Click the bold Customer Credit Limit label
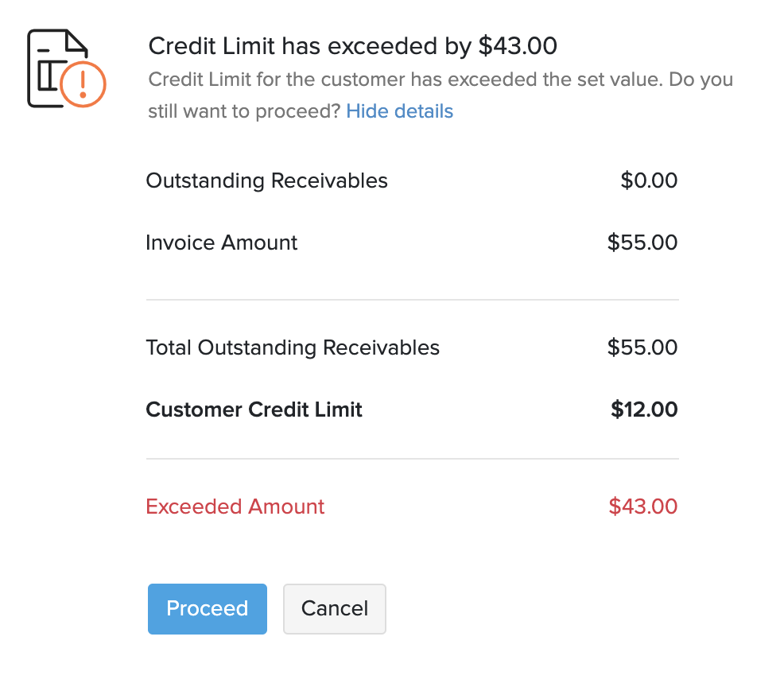This screenshot has height=687, width=784. (x=254, y=409)
